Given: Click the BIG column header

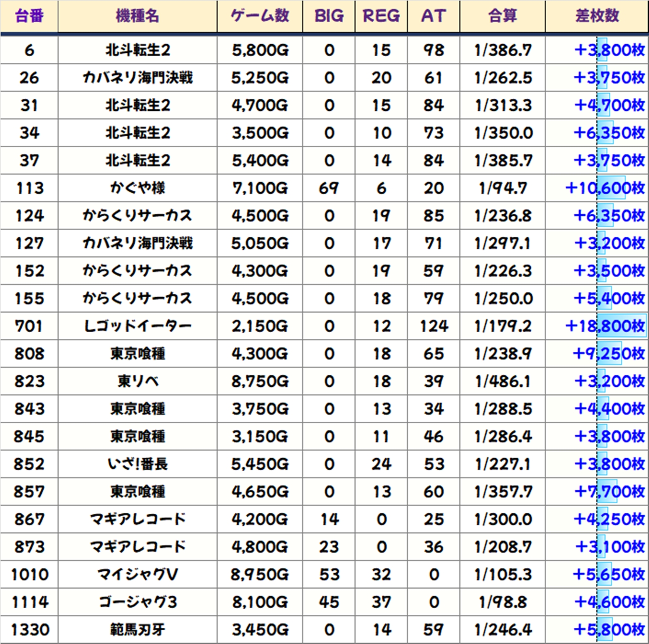Looking at the screenshot, I should click(329, 16).
